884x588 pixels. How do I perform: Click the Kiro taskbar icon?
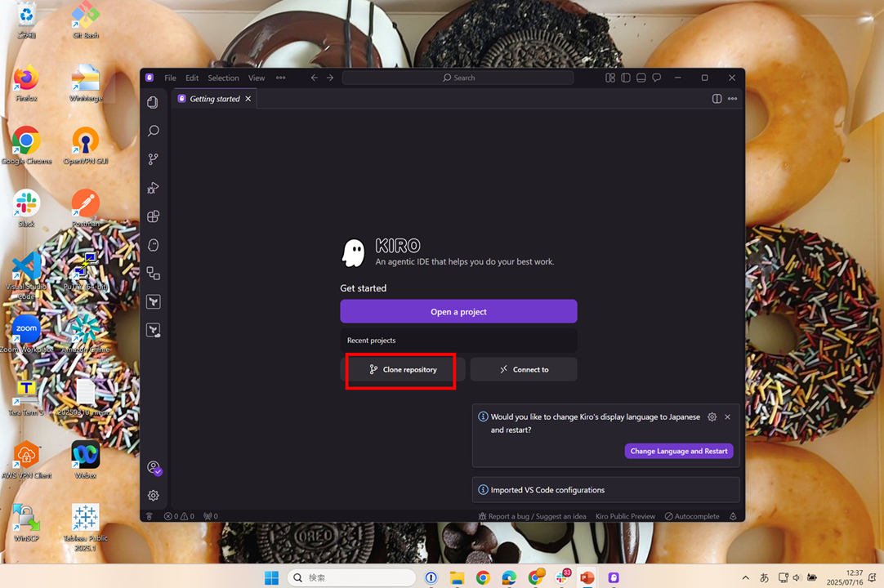614,577
